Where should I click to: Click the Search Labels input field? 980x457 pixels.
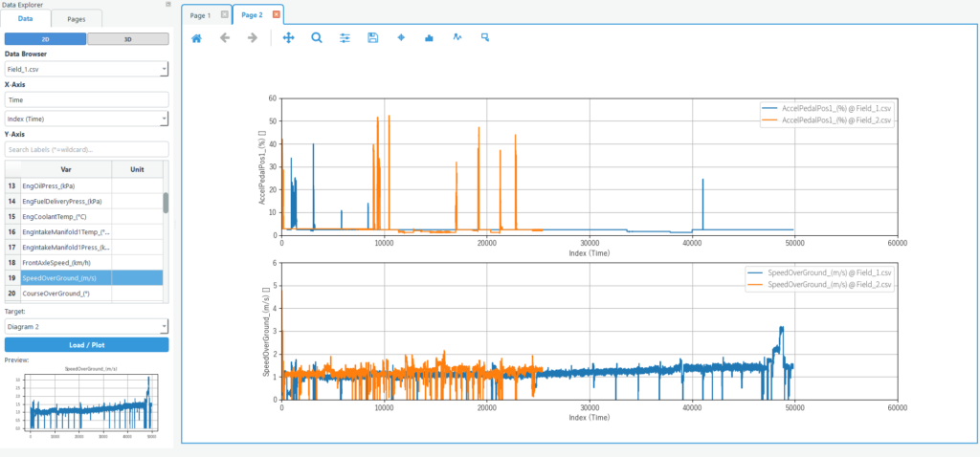(86, 149)
